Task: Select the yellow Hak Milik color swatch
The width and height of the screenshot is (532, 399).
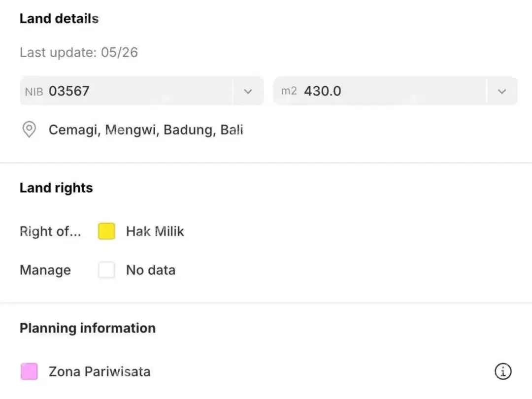Action: pyautogui.click(x=106, y=231)
